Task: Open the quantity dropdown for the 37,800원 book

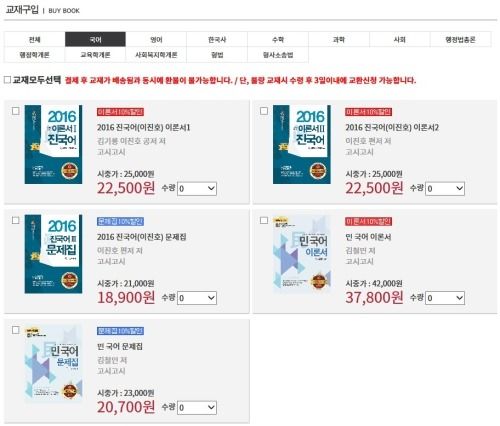Action: pos(445,298)
